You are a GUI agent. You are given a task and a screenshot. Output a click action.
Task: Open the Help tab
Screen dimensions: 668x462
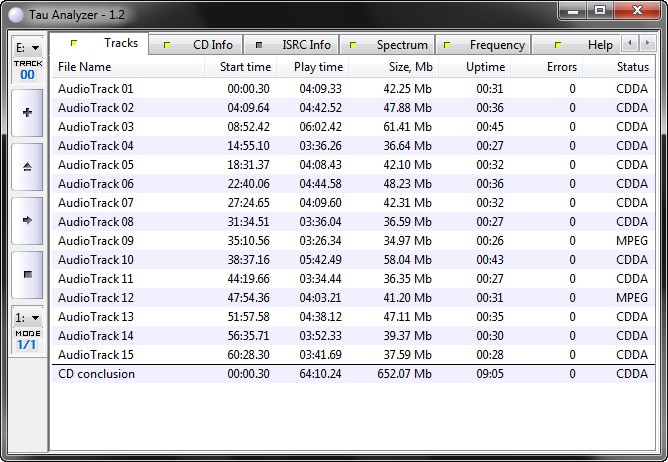point(576,45)
